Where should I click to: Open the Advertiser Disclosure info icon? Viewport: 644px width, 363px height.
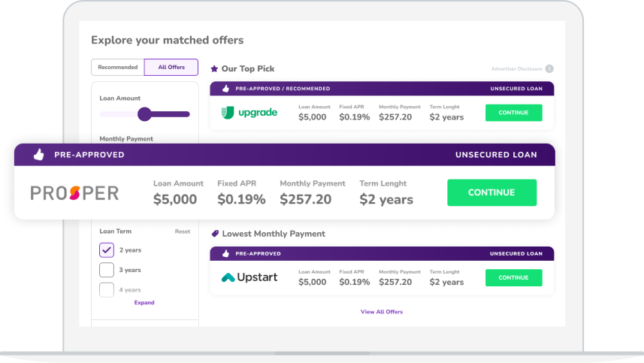pos(549,68)
